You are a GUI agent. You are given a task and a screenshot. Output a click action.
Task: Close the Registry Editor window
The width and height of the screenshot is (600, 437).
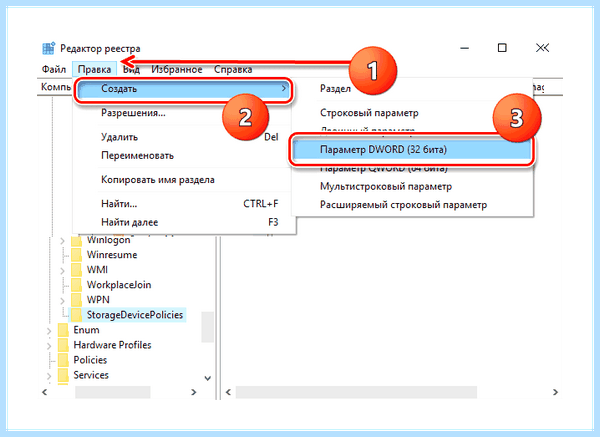pyautogui.click(x=542, y=48)
